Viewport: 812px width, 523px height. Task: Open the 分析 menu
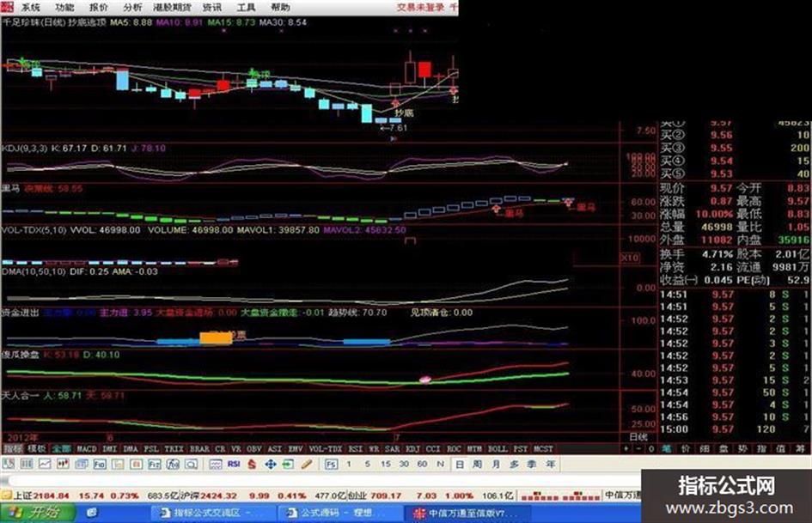pyautogui.click(x=133, y=7)
